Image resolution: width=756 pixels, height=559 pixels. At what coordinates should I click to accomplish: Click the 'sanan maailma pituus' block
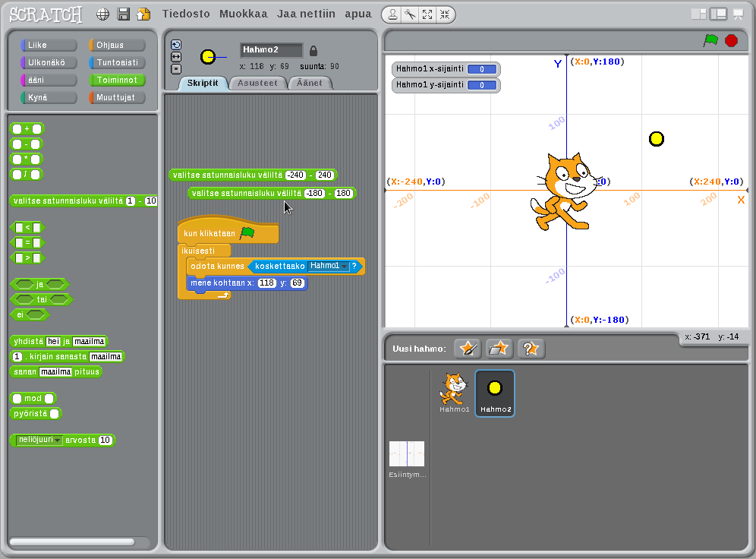tap(56, 372)
